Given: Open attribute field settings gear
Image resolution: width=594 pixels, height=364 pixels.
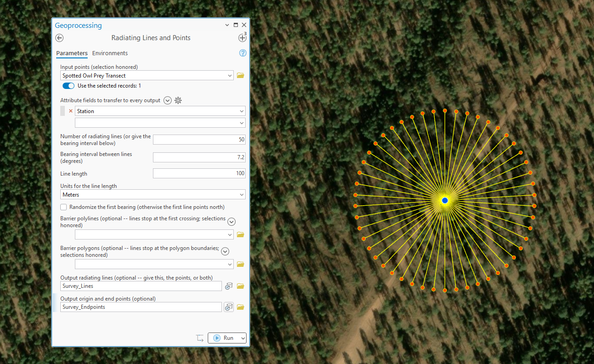Looking at the screenshot, I should click(x=178, y=100).
